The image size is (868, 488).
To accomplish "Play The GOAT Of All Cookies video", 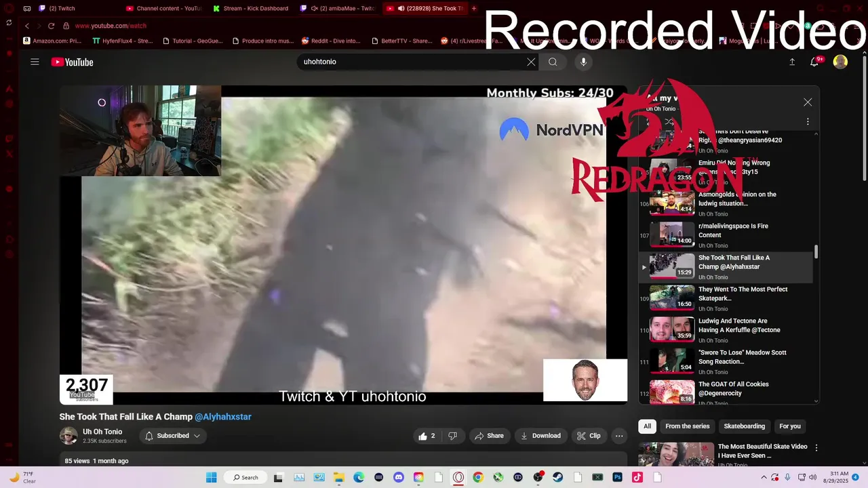I will coord(726,393).
